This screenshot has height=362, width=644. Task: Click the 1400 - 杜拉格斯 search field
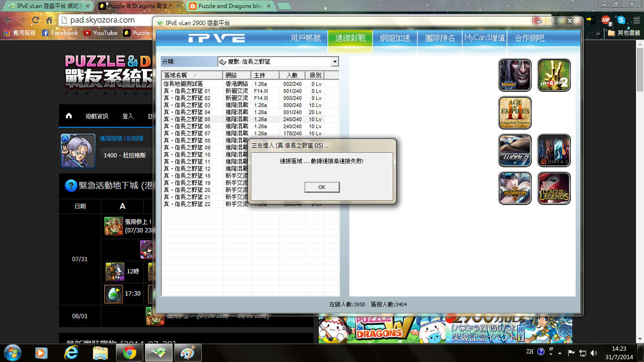pyautogui.click(x=126, y=155)
